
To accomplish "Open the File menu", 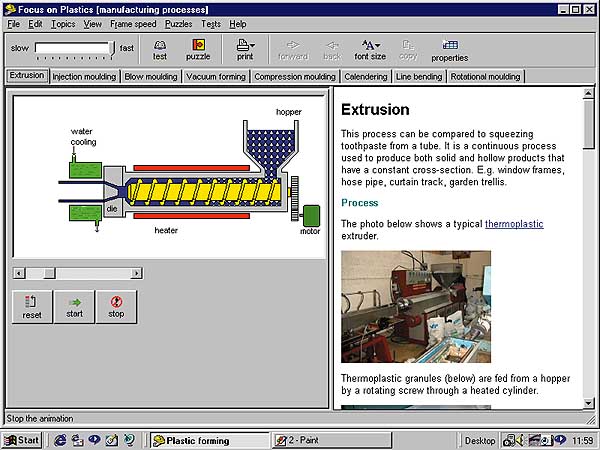I will [13, 24].
